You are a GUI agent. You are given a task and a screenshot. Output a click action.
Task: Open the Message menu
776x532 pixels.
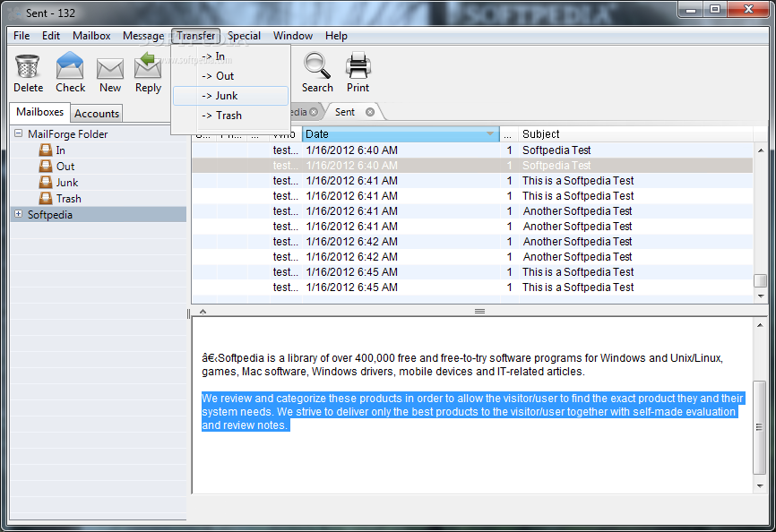click(143, 36)
